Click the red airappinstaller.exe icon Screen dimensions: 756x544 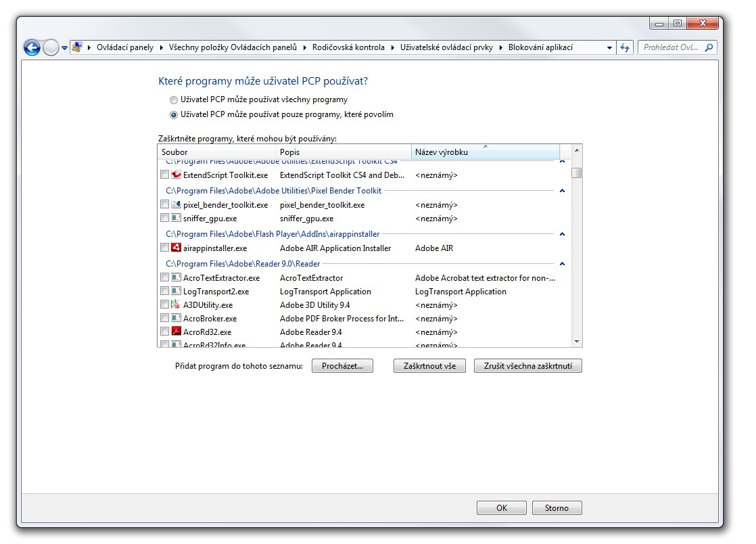[176, 248]
